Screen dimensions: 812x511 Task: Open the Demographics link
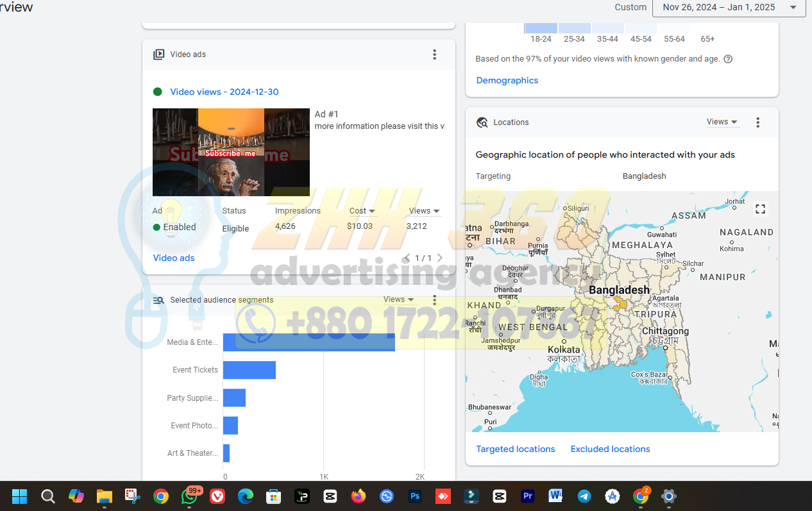[x=507, y=81]
